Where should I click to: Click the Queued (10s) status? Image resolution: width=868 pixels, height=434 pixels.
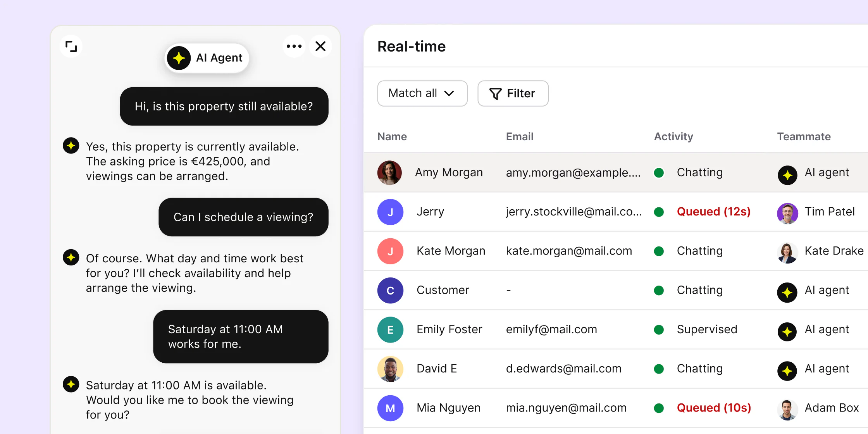tap(714, 408)
